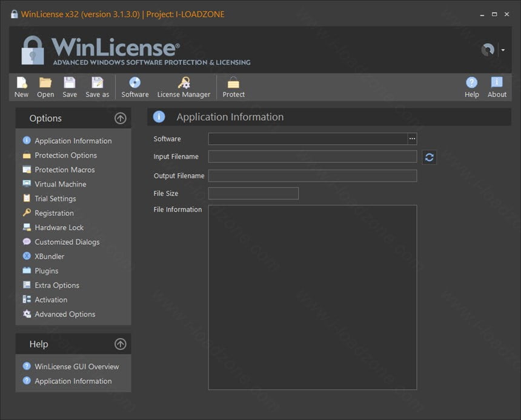Go to Advanced Options section
This screenshot has height=420, width=521.
(x=65, y=315)
